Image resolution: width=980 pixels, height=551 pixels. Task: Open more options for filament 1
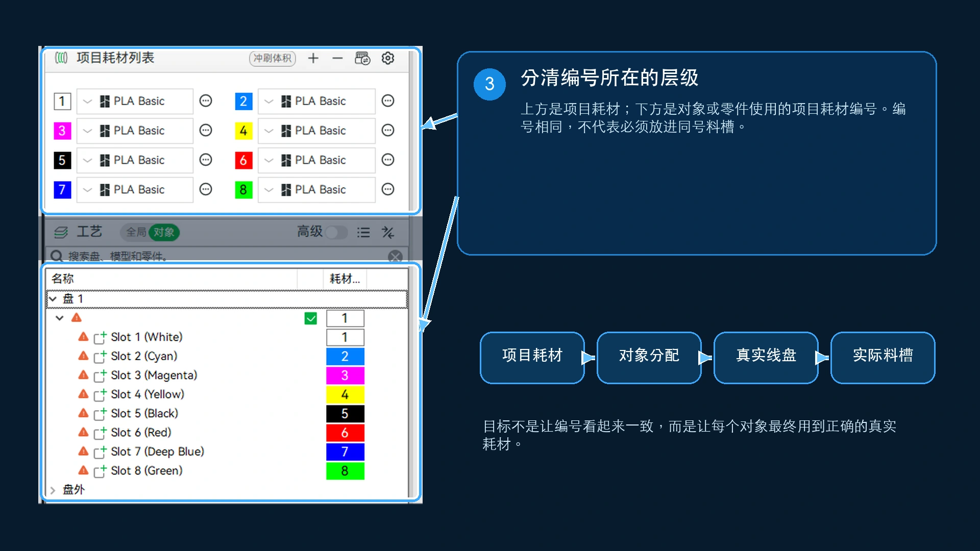click(x=206, y=101)
